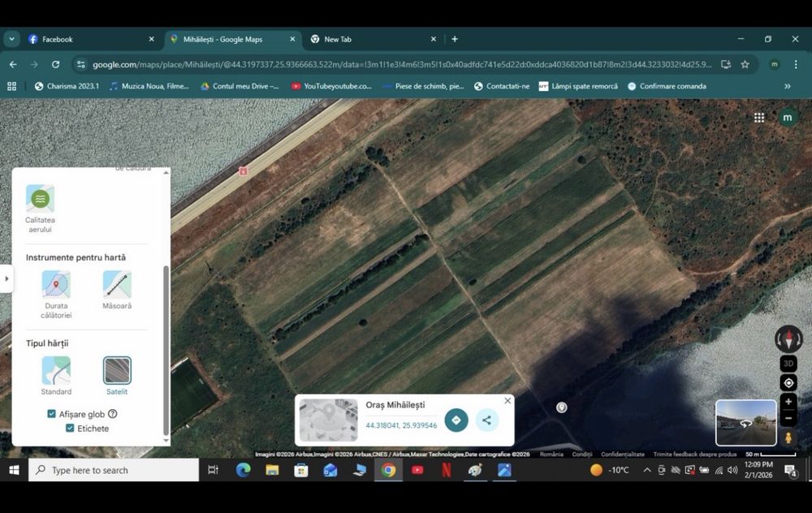Toggle Afișare glob checkbox
Viewport: 812px width, 513px height.
tap(51, 414)
